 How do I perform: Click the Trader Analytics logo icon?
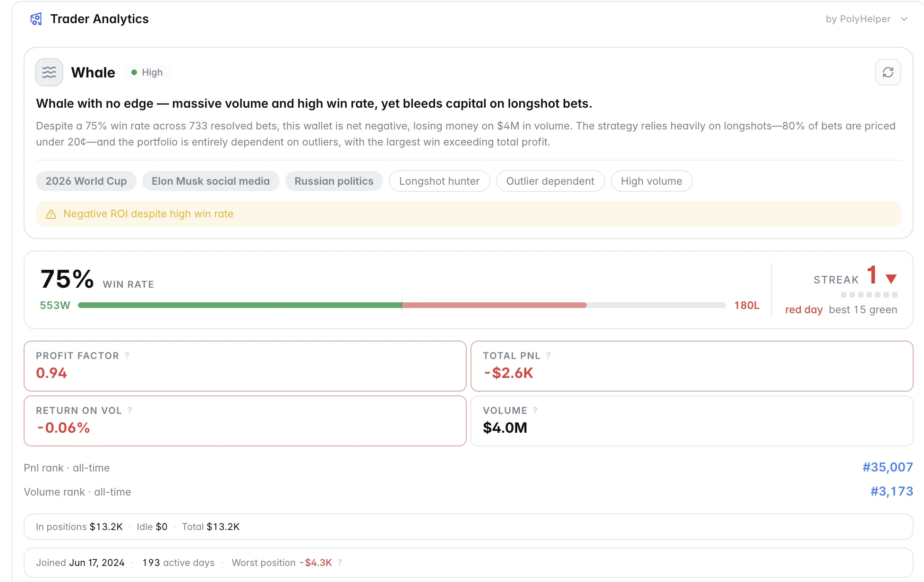pyautogui.click(x=36, y=19)
